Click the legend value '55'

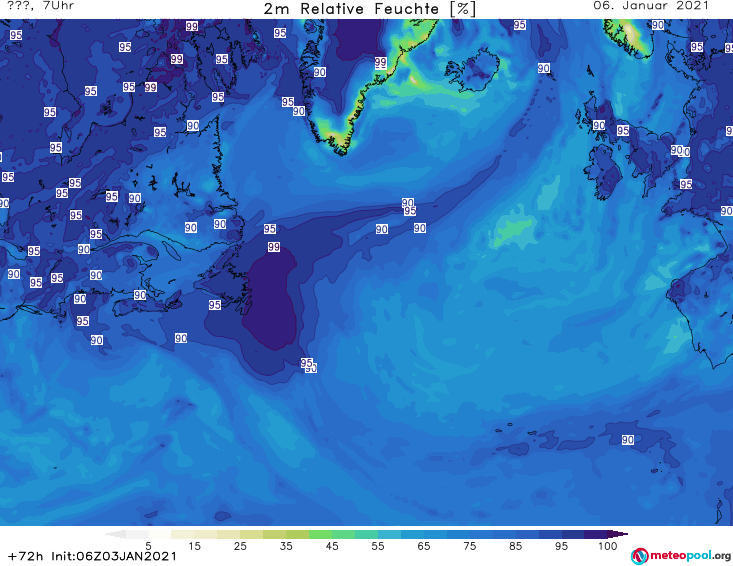378,546
